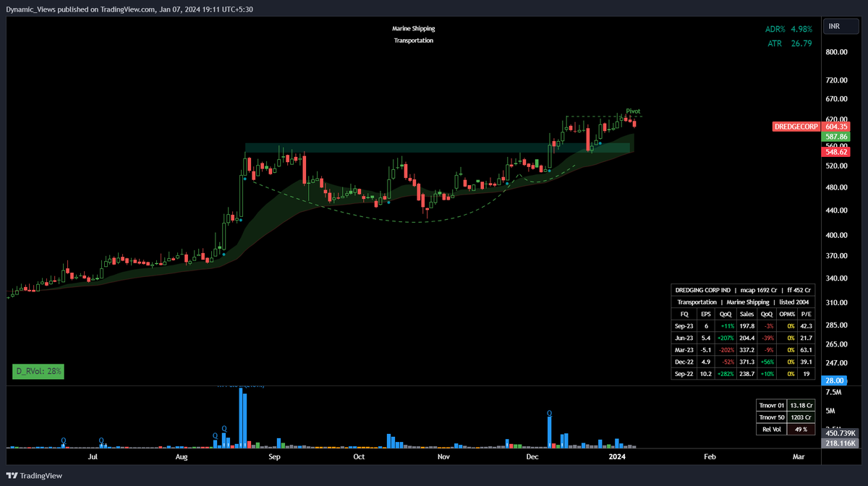Image resolution: width=868 pixels, height=486 pixels.
Task: Click the EPS column header
Action: click(x=707, y=314)
